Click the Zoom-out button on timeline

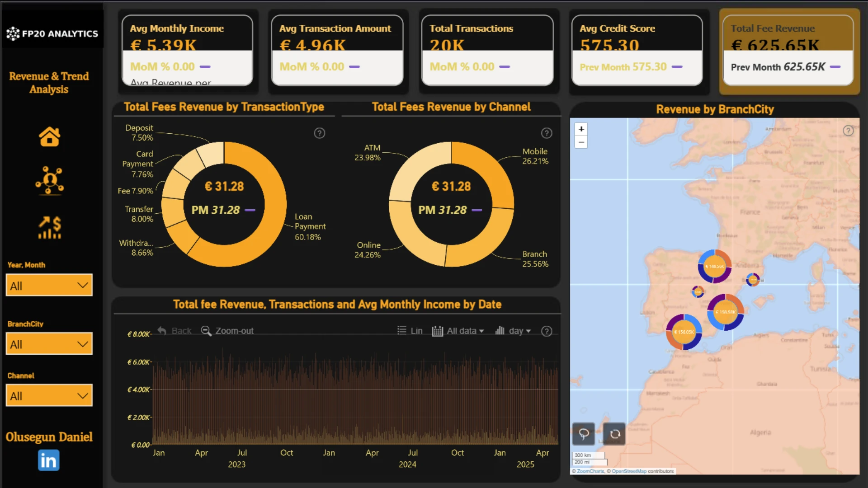point(227,331)
